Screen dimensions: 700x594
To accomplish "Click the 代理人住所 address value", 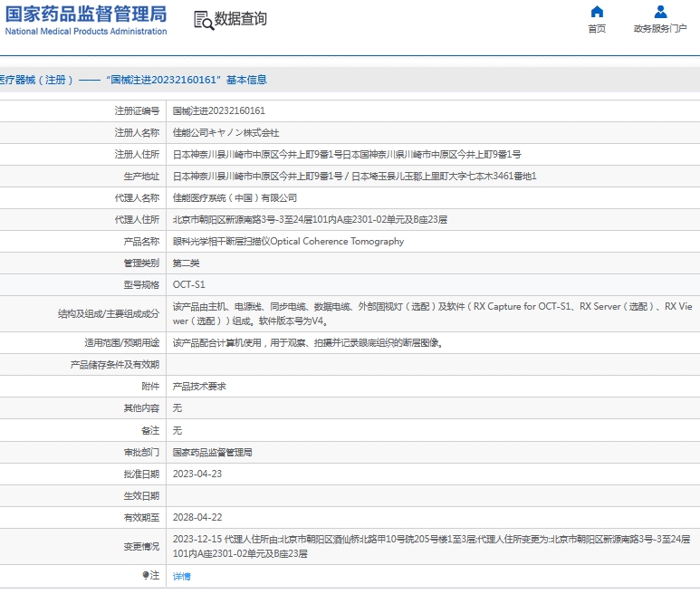I will point(310,219).
